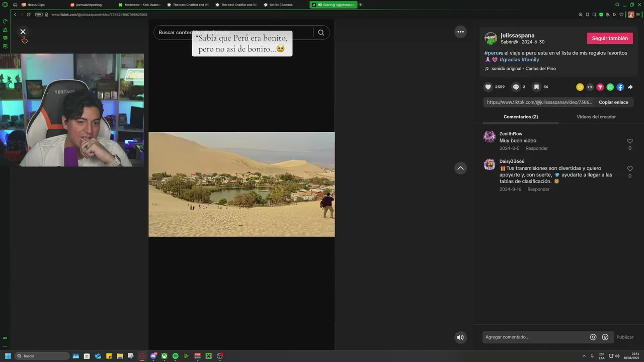Open the volume tray speaker icon
Screen dimensions: 644x362
[x=617, y=356]
